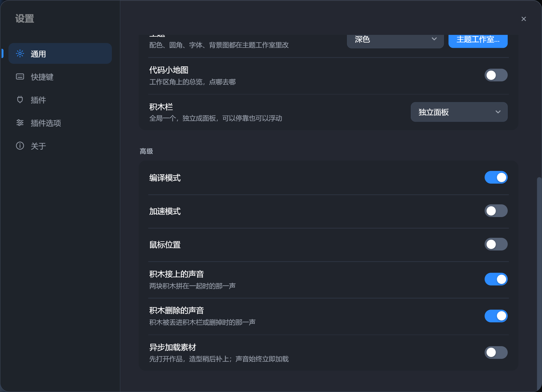Click description 积木被丢进积木栏或删掉时的那一声
542x392 pixels.
point(202,322)
